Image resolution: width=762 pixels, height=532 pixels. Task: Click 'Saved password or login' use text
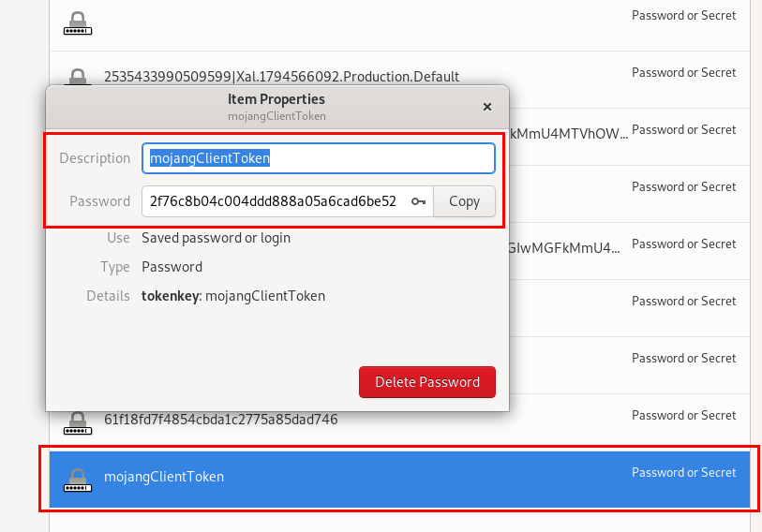click(216, 238)
